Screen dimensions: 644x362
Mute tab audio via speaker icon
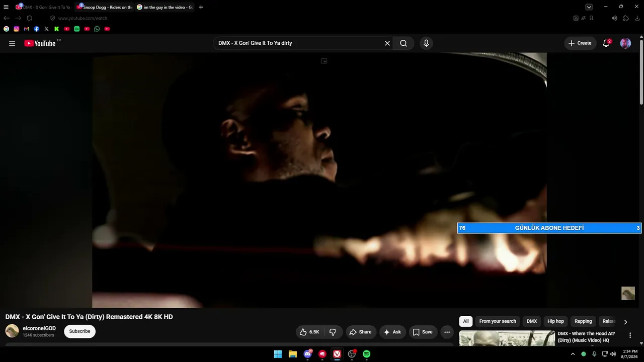[x=614, y=18]
